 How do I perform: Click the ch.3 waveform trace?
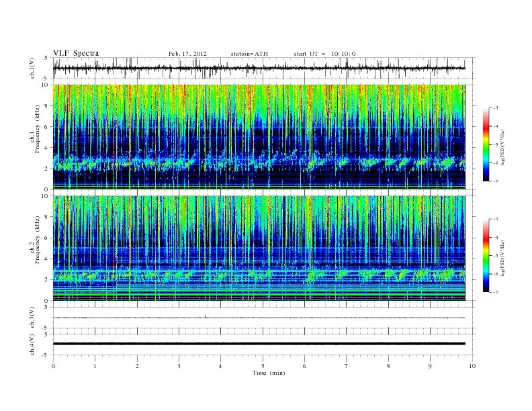click(x=259, y=318)
